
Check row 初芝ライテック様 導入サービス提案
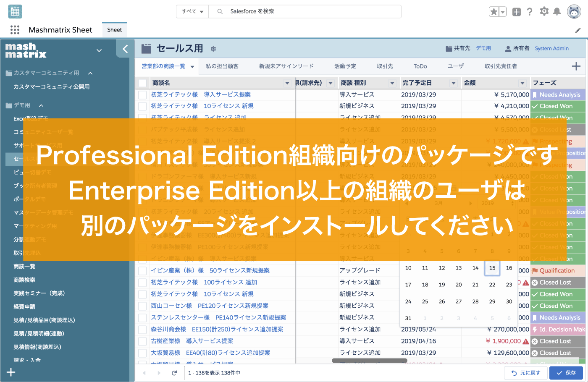click(143, 95)
